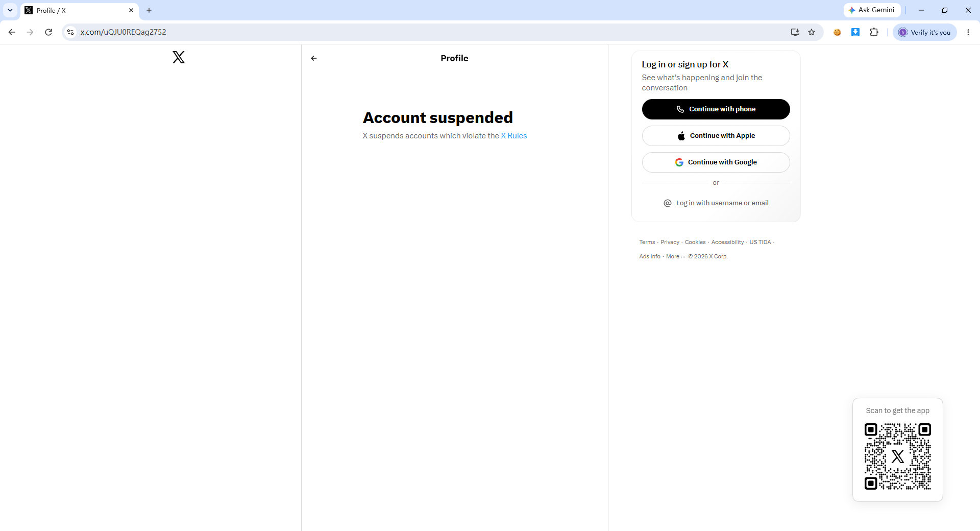
Task: Click the blue download extension icon
Action: tap(855, 32)
